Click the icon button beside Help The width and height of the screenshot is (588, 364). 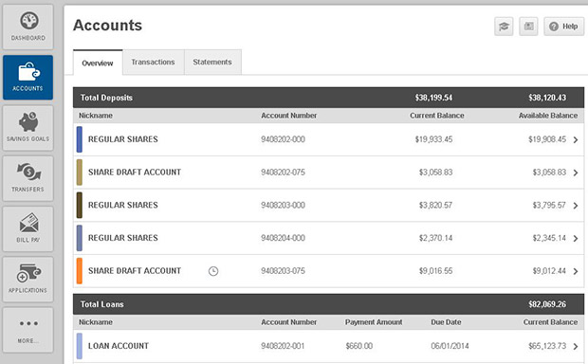(x=529, y=27)
